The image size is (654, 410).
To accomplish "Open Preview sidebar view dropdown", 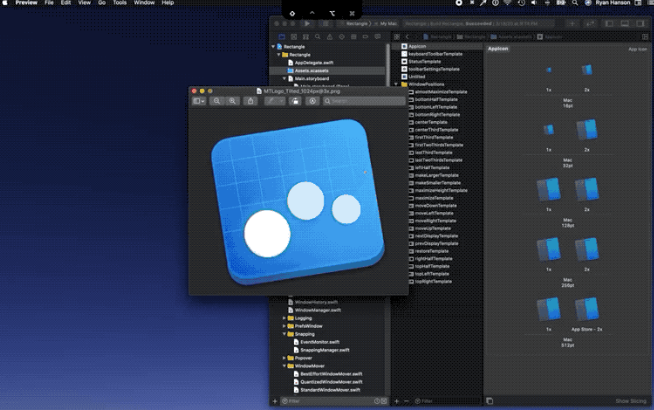I will [x=199, y=101].
